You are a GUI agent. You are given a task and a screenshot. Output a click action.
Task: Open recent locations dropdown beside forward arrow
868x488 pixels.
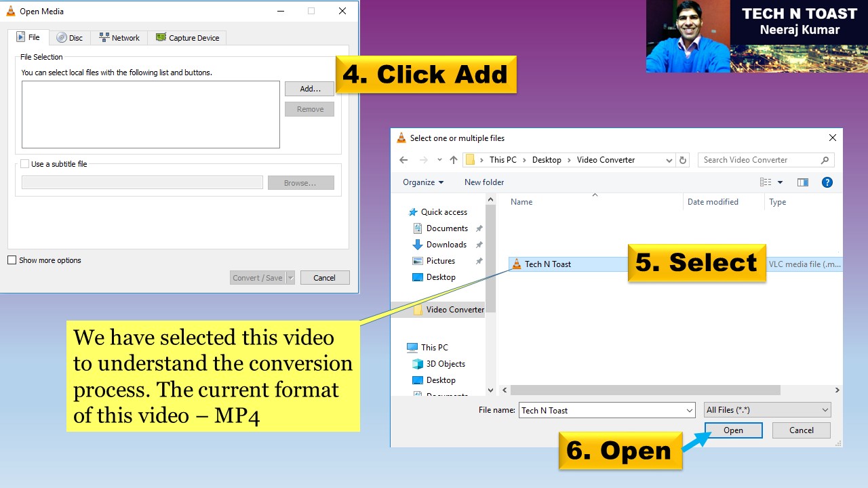click(439, 160)
